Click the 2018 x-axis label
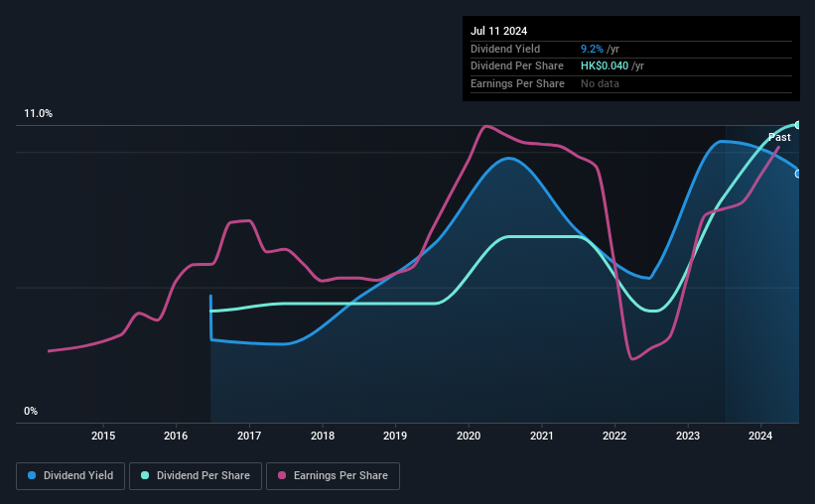The width and height of the screenshot is (815, 504). [323, 436]
